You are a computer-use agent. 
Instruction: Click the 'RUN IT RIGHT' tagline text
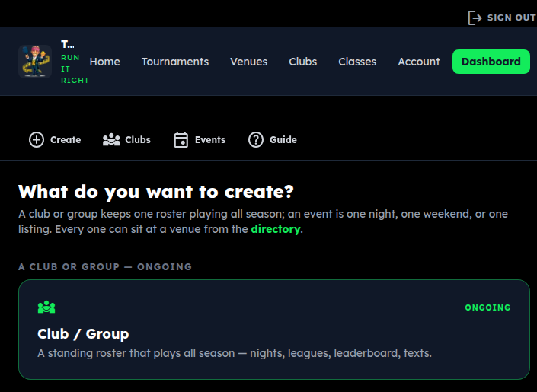(x=75, y=69)
